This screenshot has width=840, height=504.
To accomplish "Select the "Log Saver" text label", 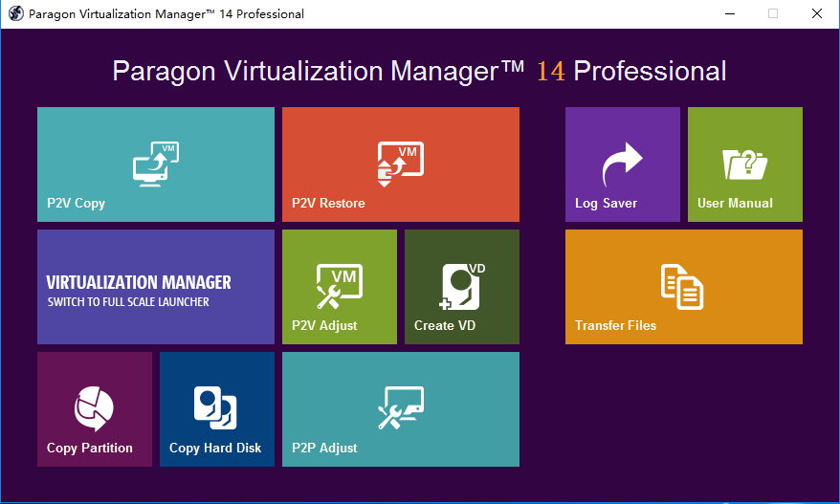I will pos(606,203).
